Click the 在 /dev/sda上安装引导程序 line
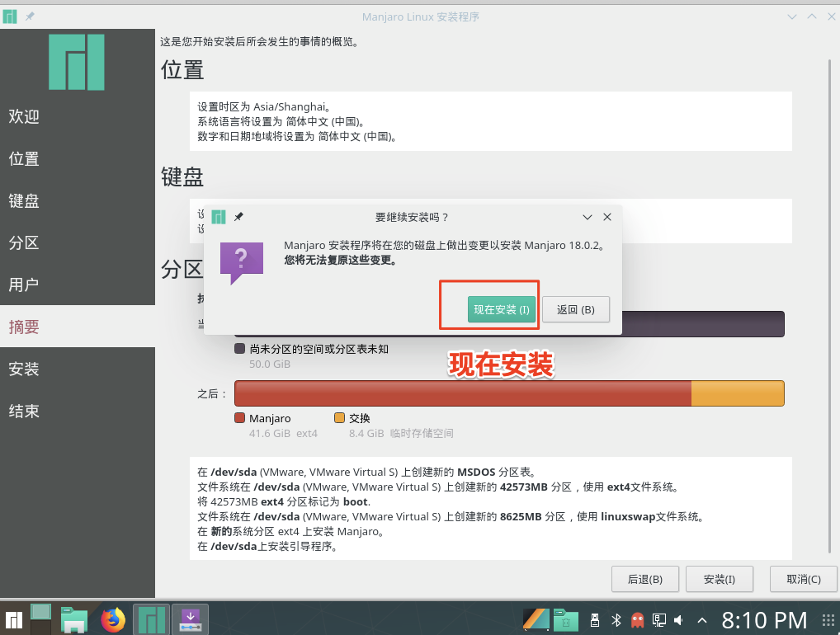The image size is (840, 635). (x=267, y=546)
